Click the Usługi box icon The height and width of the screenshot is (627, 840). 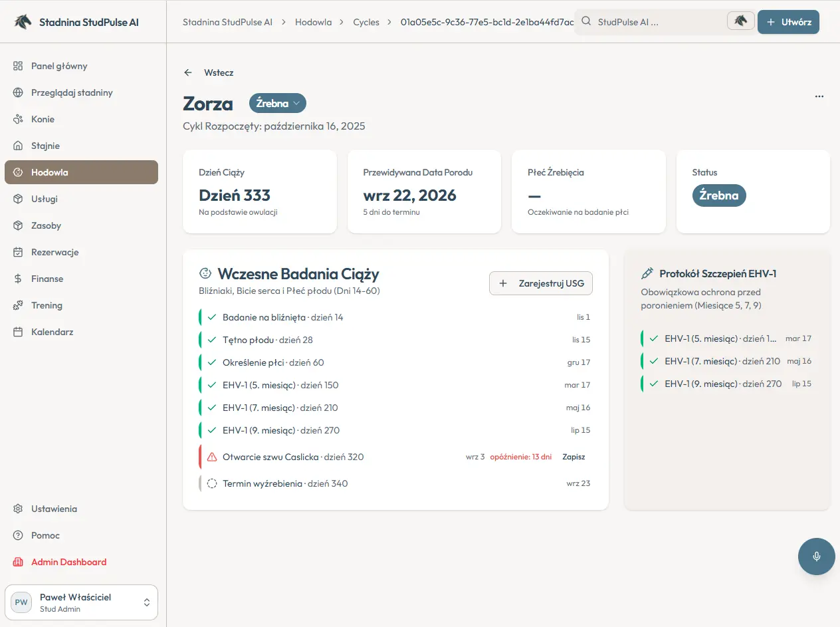coord(18,199)
